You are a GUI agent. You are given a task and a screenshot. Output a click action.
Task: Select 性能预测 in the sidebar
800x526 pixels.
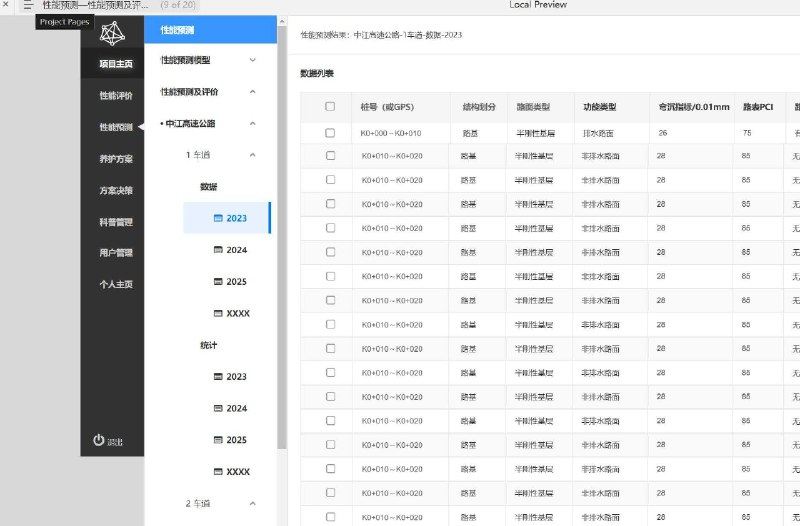tap(116, 127)
